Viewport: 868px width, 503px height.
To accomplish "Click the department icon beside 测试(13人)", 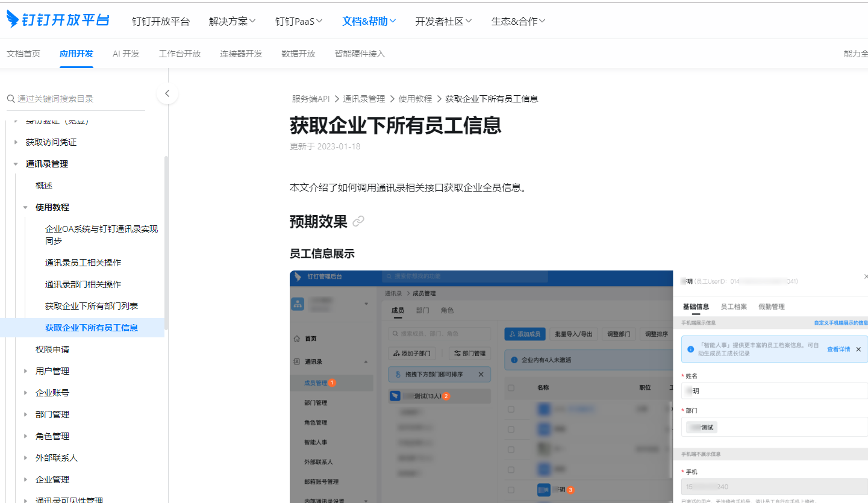I will point(395,396).
